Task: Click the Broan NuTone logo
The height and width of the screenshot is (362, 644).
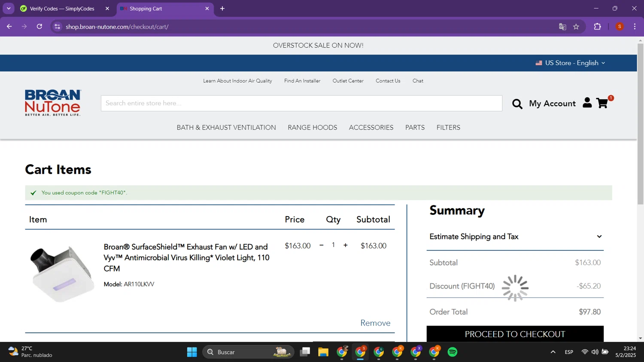Action: click(53, 103)
